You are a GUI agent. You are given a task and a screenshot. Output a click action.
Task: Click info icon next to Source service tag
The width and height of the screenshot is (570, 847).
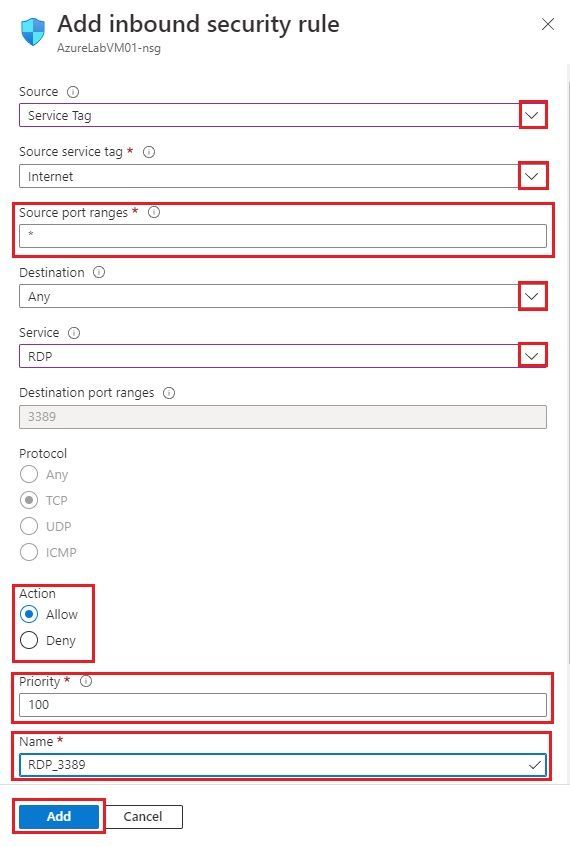(x=149, y=152)
